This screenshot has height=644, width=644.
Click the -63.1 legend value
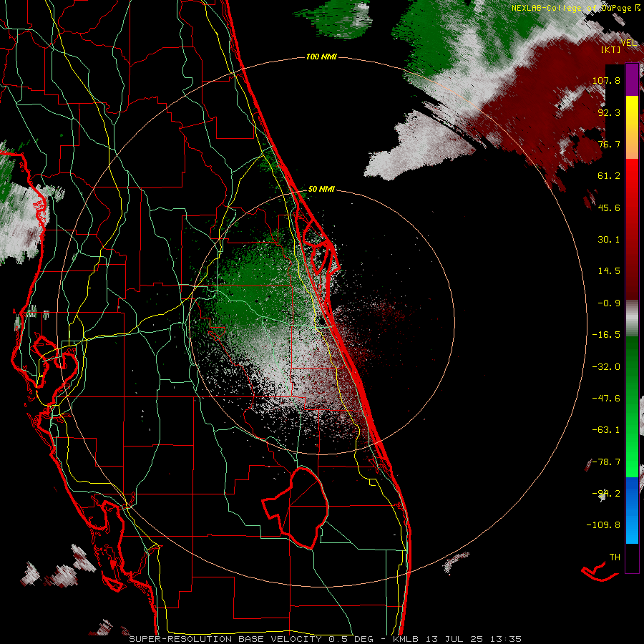(x=606, y=430)
